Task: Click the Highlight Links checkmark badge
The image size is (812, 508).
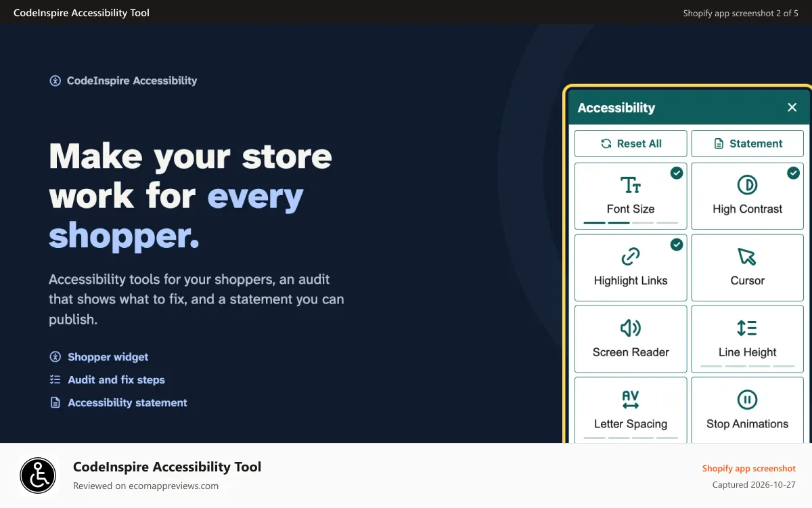Action: [677, 245]
